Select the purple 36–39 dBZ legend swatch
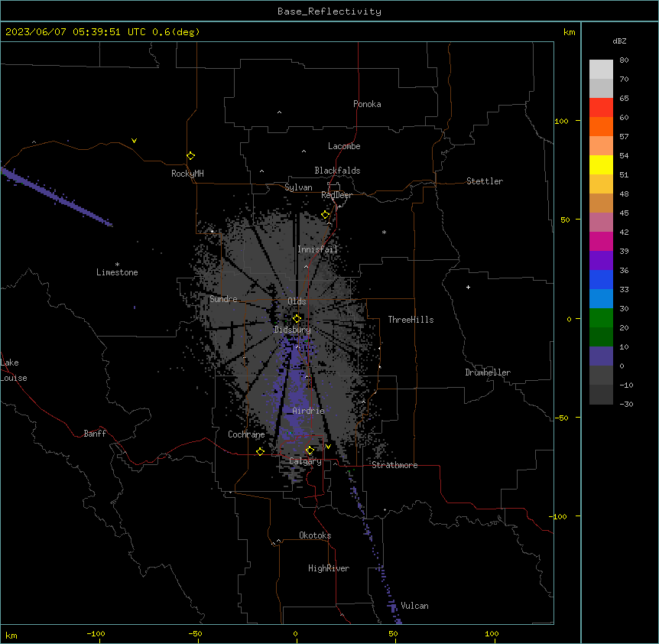Image resolution: width=659 pixels, height=644 pixels. click(601, 261)
